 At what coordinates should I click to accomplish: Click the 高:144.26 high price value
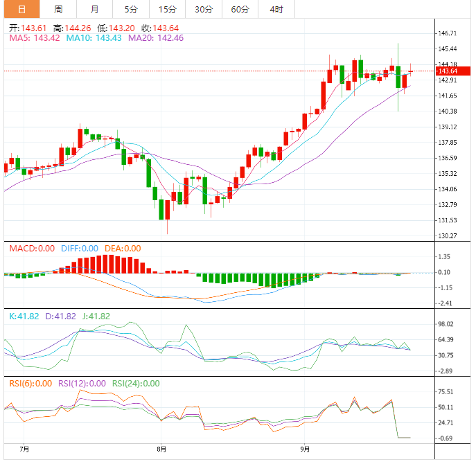click(x=72, y=28)
